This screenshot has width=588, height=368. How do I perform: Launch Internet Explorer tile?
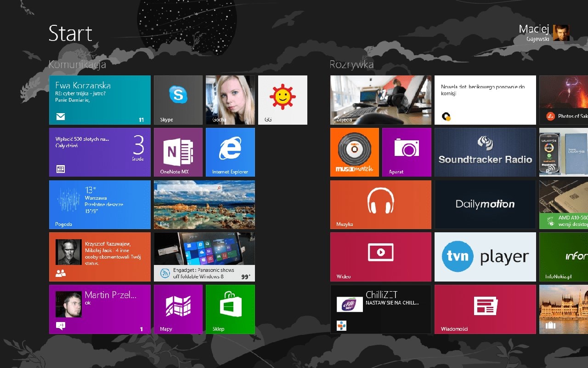[x=230, y=152]
